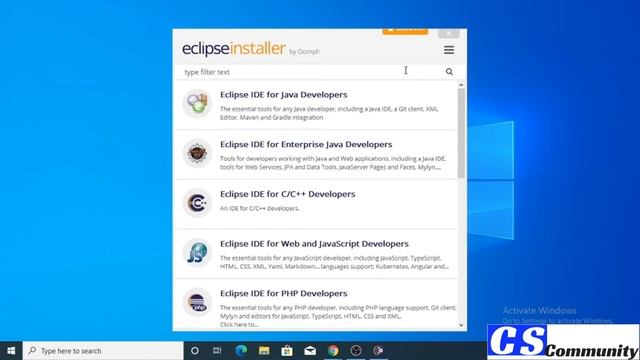Click the scroll up arrow of the product list

pos(461,85)
